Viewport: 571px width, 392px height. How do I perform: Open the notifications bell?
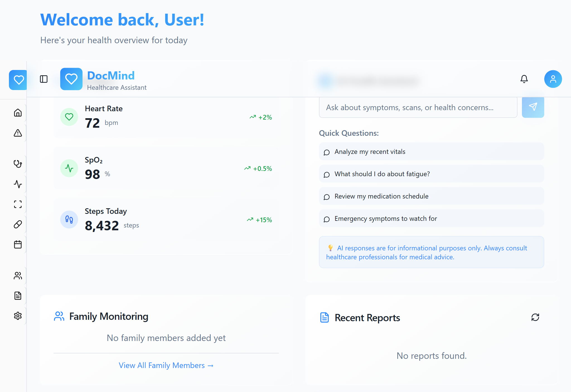tap(524, 79)
